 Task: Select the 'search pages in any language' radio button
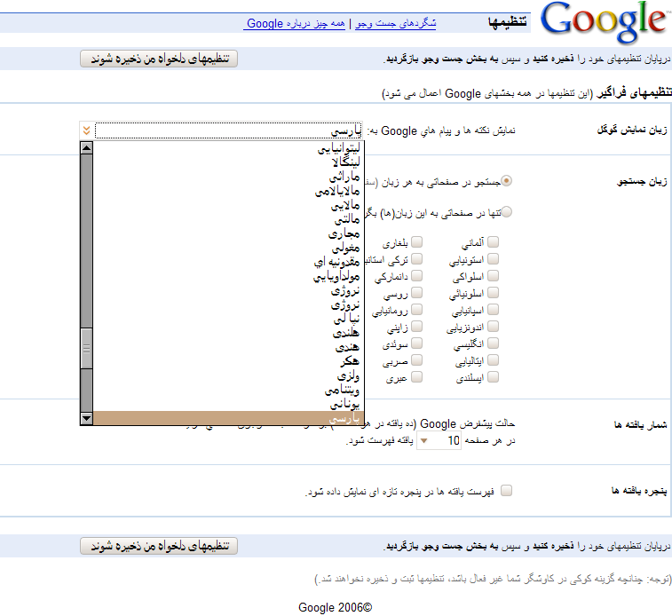[507, 181]
